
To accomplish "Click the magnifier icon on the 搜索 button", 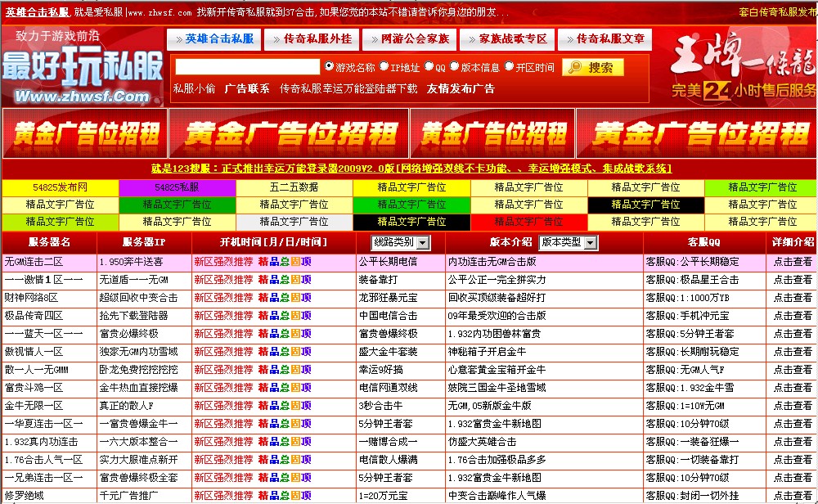I will tap(575, 67).
